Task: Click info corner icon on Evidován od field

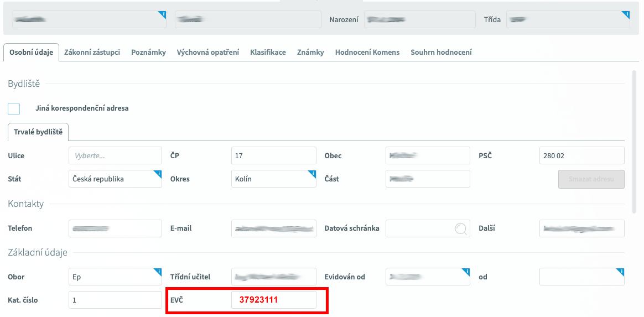Action: pyautogui.click(x=466, y=271)
